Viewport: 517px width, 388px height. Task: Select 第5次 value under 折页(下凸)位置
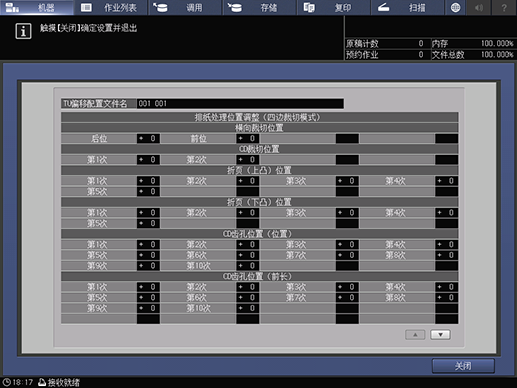(148, 223)
